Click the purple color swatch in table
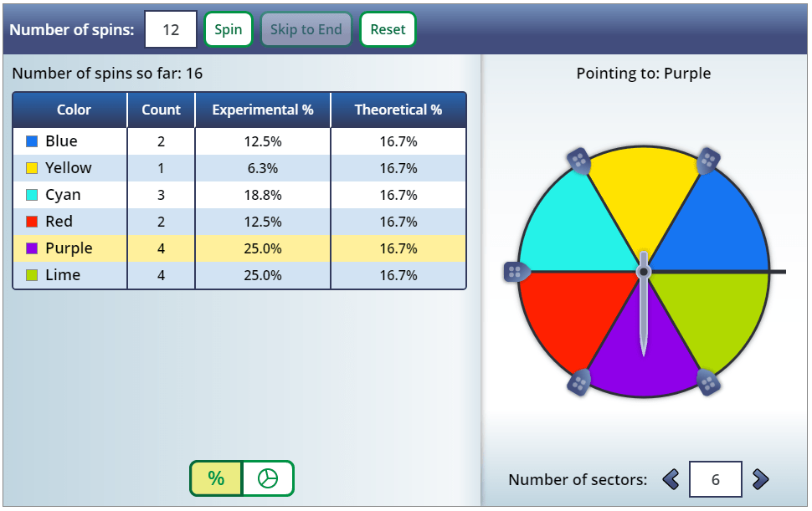The width and height of the screenshot is (812, 511). click(x=32, y=248)
